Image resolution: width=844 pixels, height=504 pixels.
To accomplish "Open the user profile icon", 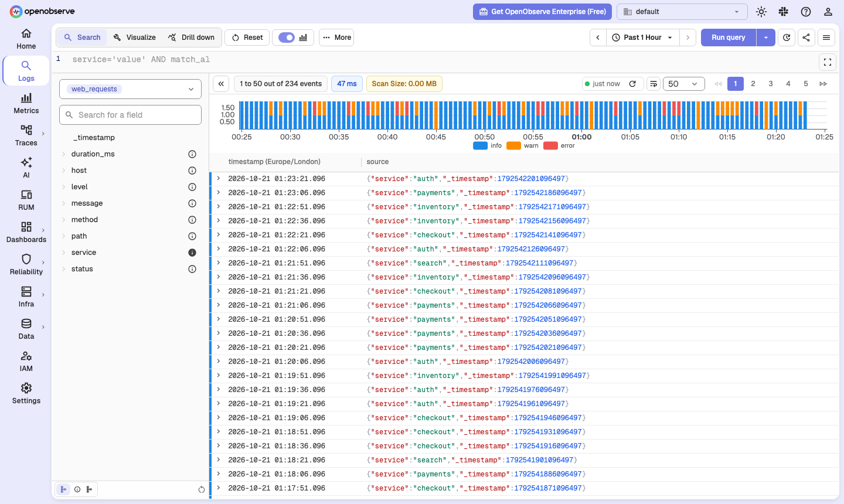I will [x=828, y=12].
